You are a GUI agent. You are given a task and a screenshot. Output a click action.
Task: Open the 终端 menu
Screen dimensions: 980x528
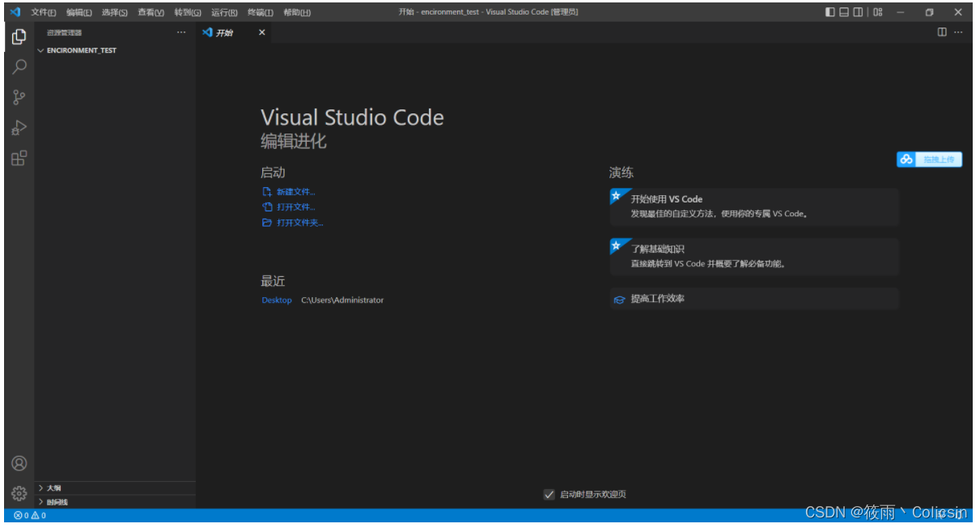pyautogui.click(x=260, y=12)
